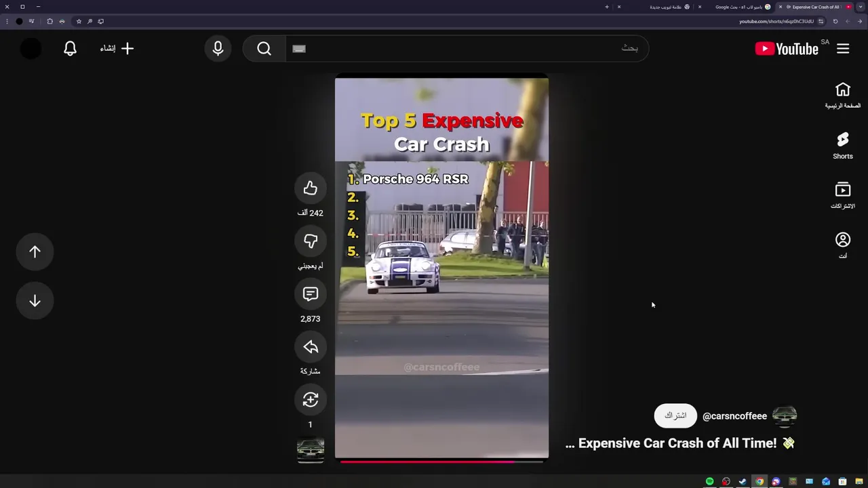Open Subscriptions in the YouTube sidebar

click(843, 196)
